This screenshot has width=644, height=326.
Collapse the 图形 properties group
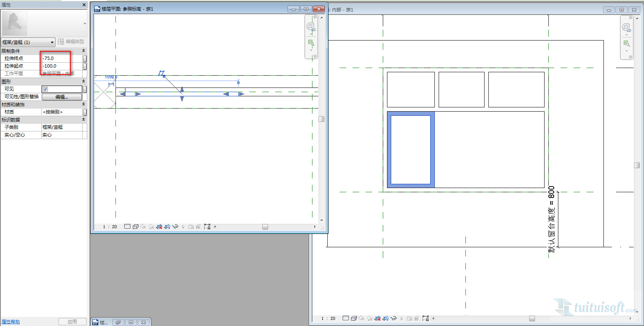[83, 81]
